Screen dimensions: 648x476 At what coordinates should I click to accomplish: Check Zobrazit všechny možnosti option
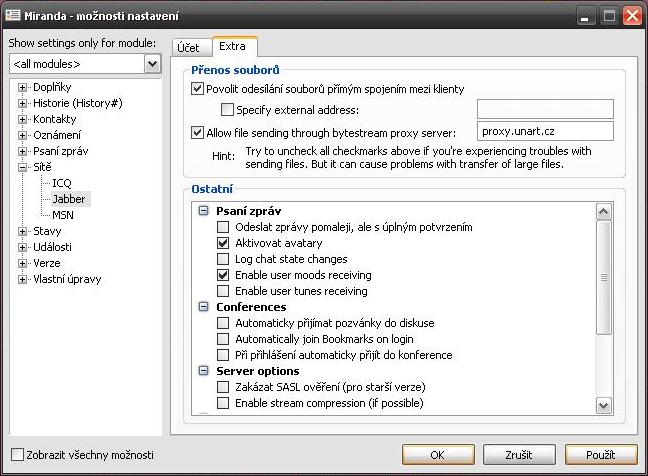coord(17,455)
